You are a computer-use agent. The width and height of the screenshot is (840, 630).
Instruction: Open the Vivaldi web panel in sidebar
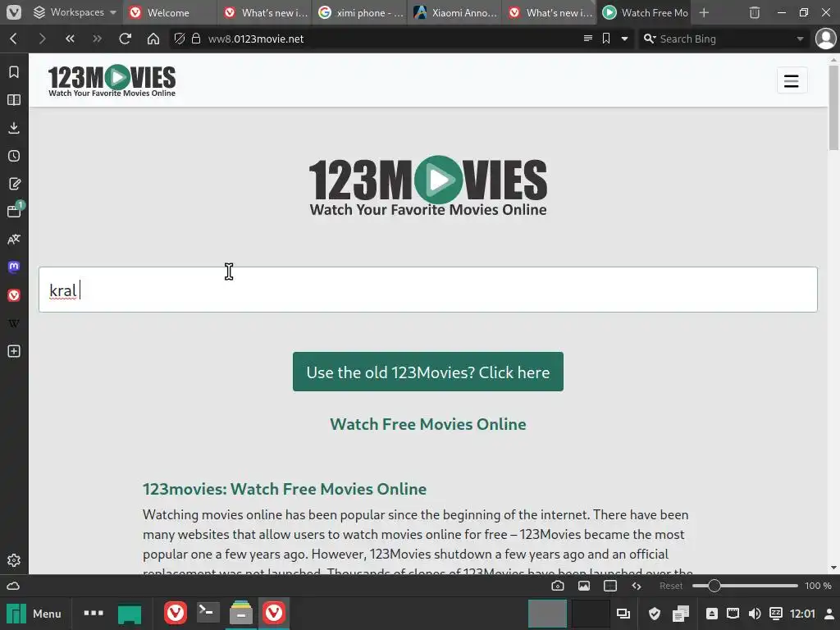coord(14,295)
